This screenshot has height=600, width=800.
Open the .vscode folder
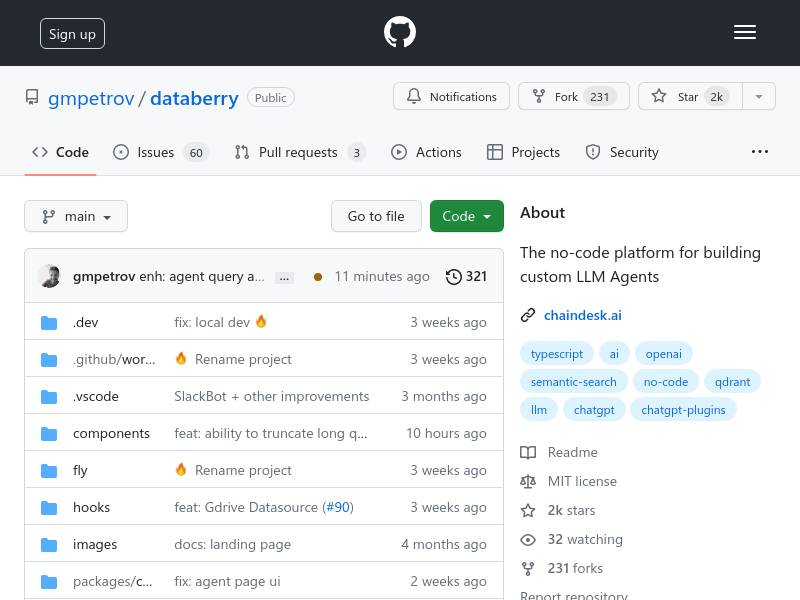point(95,396)
